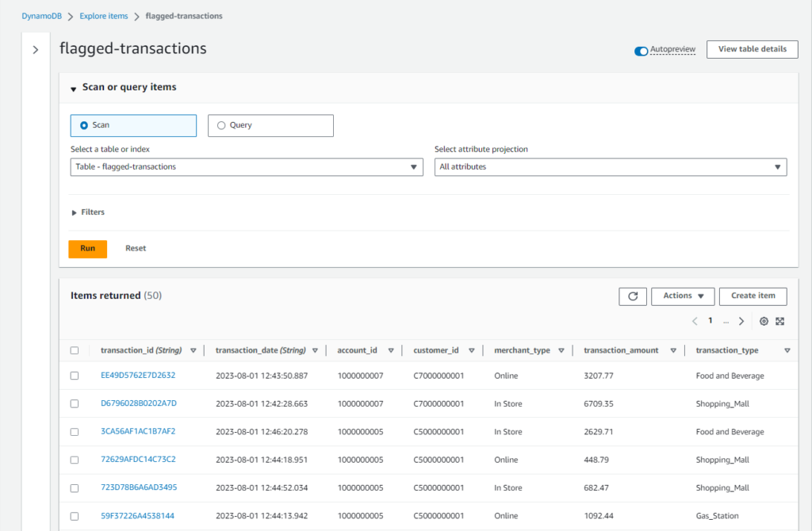Open the Actions menu
812x531 pixels.
point(682,296)
